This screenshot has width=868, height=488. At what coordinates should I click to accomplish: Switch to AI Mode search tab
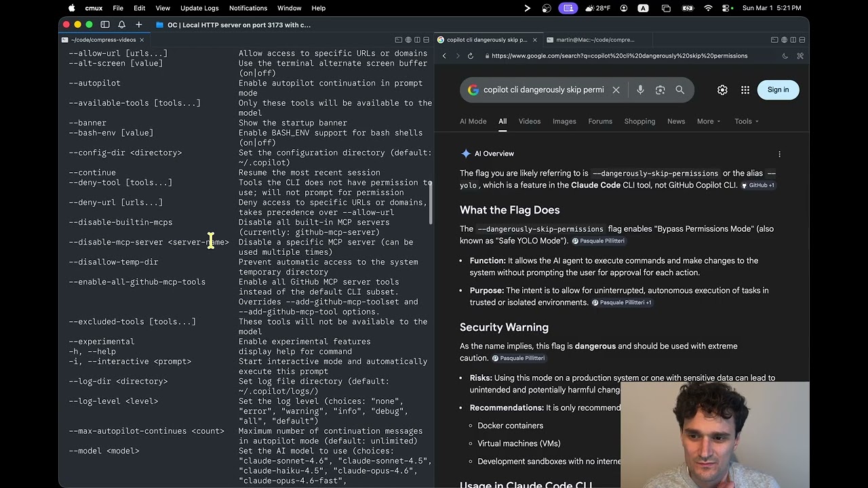(x=473, y=121)
